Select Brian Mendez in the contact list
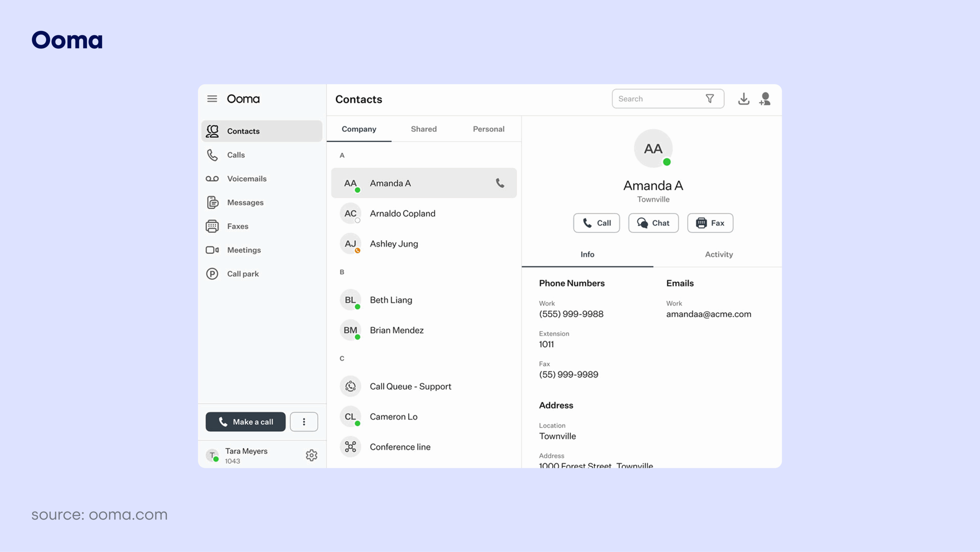Viewport: 980px width, 552px height. (x=397, y=330)
